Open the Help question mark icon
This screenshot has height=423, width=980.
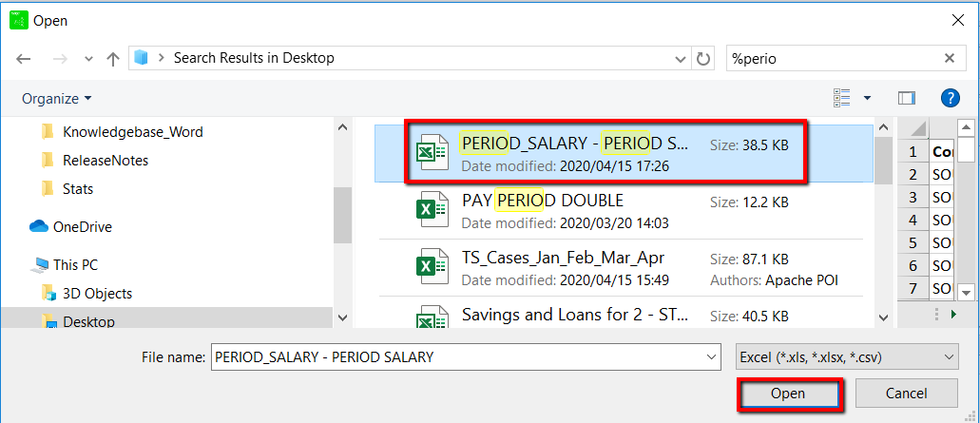tap(949, 98)
